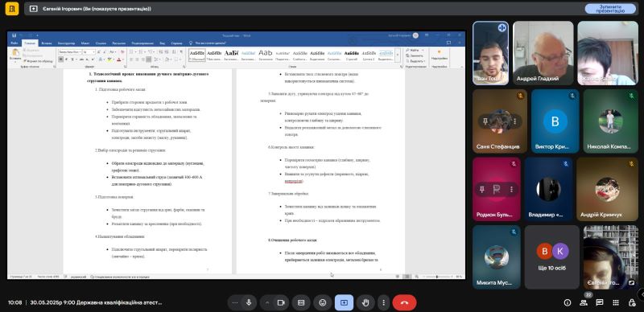644x312 pixels.
Task: Open meeting details info icon
Action: pos(568,302)
